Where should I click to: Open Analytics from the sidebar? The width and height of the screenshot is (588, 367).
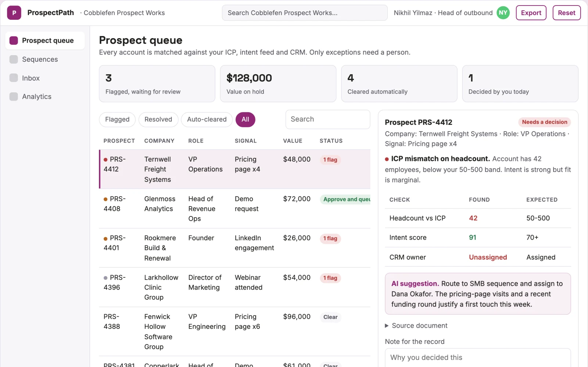click(45, 97)
